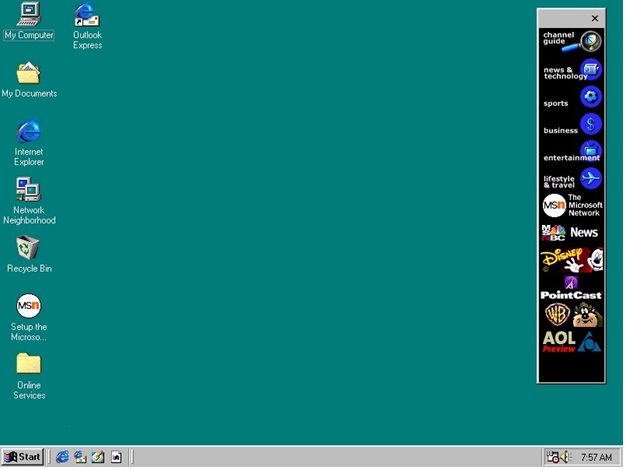The image size is (625, 470).
Task: Launch Outlook Express from Quick Launch
Action: [80, 457]
